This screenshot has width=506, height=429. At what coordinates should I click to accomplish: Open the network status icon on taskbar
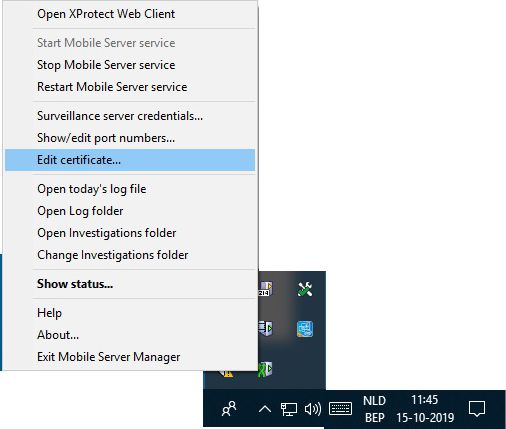(289, 409)
